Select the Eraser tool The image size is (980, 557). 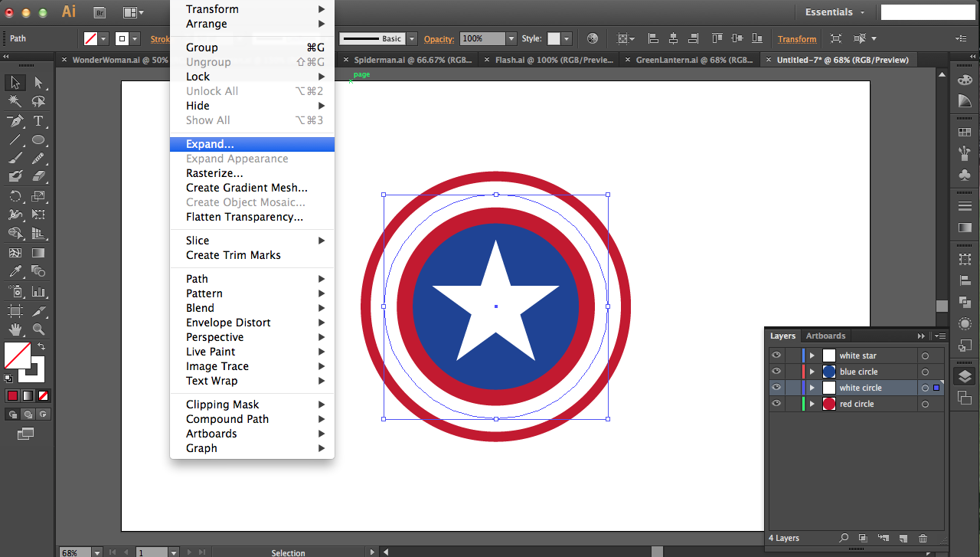pos(38,176)
